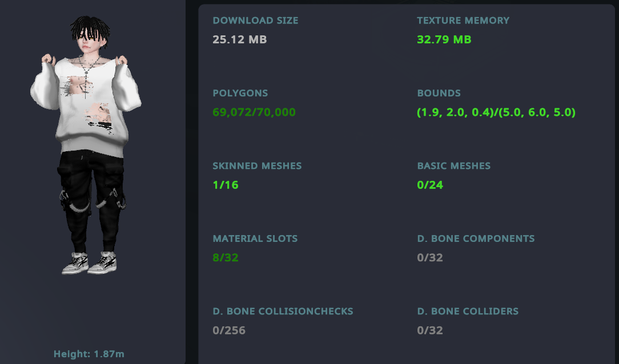This screenshot has height=364, width=619.
Task: Click the 0/256 collision checks value
Action: click(229, 330)
